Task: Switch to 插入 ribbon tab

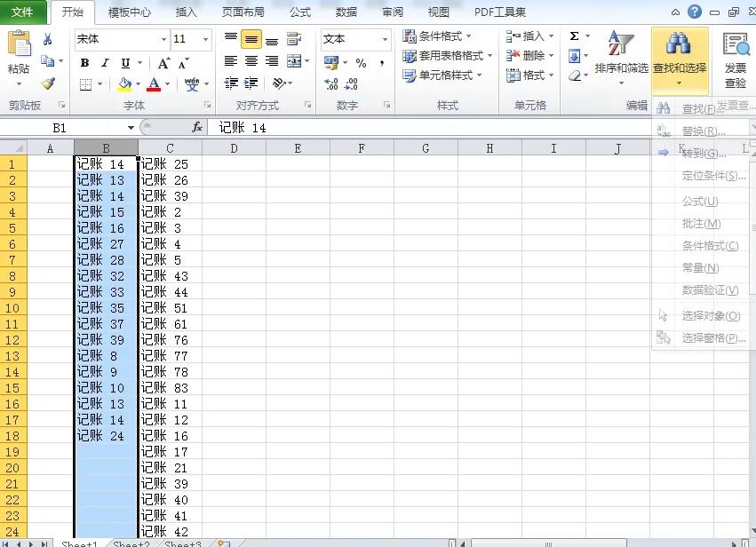Action: pyautogui.click(x=186, y=12)
